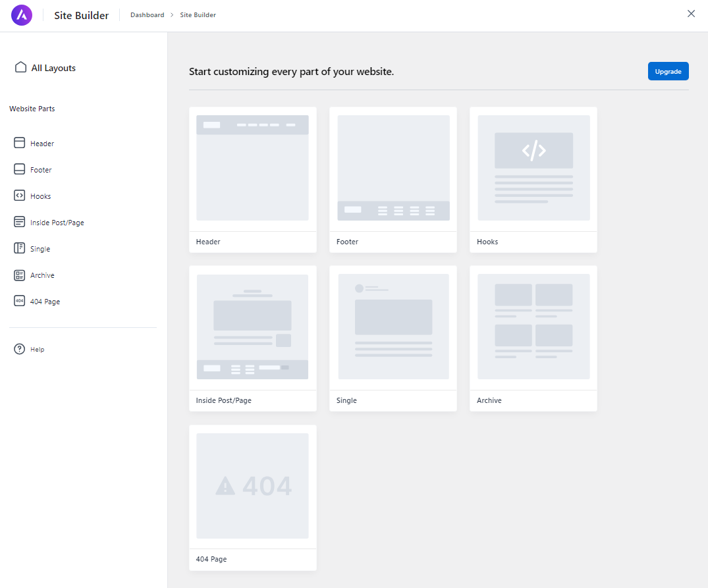
Task: Click the Site Builder breadcrumb item
Action: [198, 14]
